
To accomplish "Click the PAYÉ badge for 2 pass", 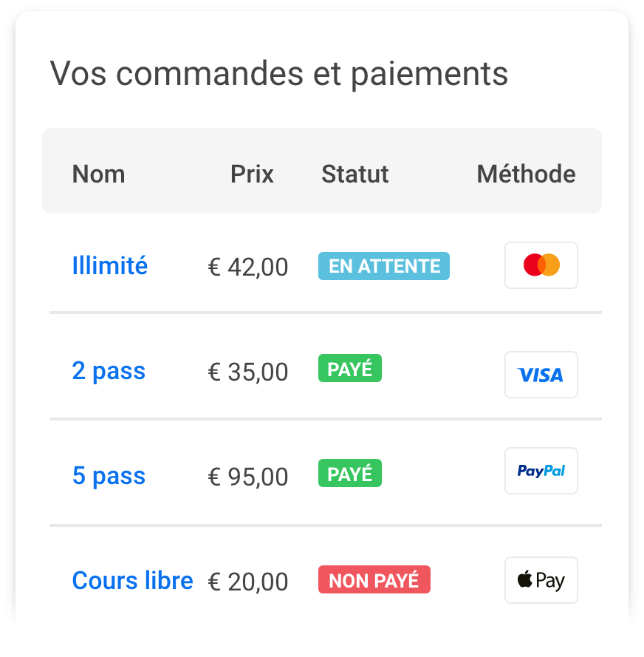I will coord(350,369).
